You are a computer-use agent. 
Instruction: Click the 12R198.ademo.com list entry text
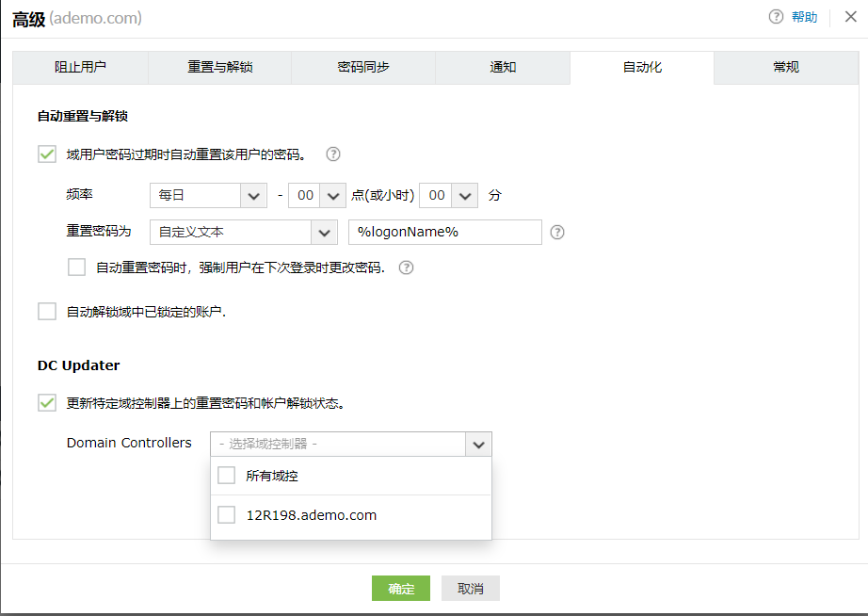pos(311,515)
